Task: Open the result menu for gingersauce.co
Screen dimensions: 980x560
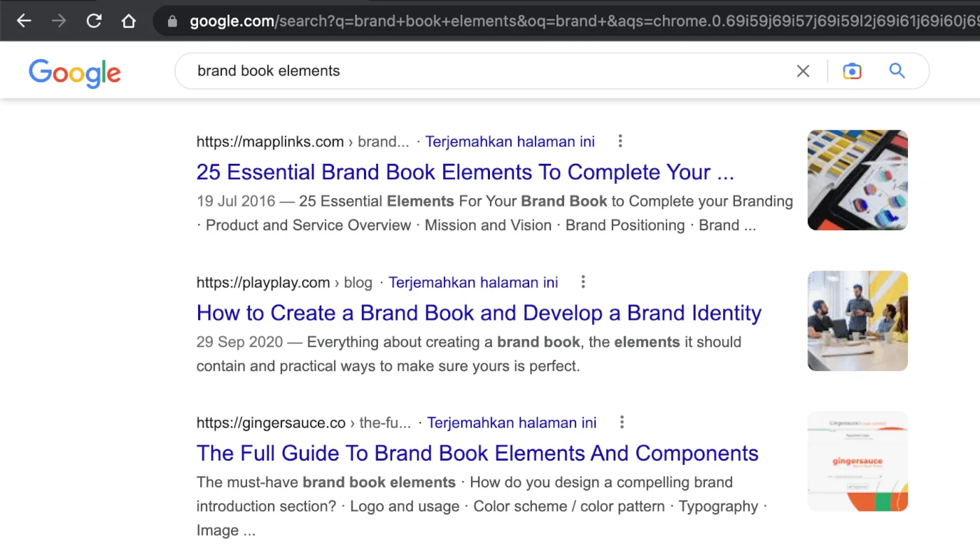Action: pos(622,422)
